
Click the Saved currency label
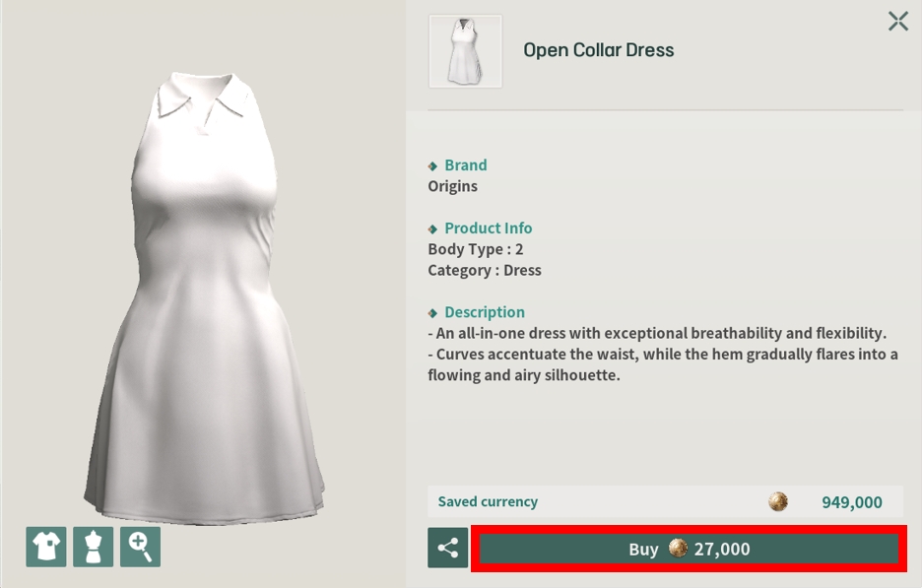(x=488, y=502)
